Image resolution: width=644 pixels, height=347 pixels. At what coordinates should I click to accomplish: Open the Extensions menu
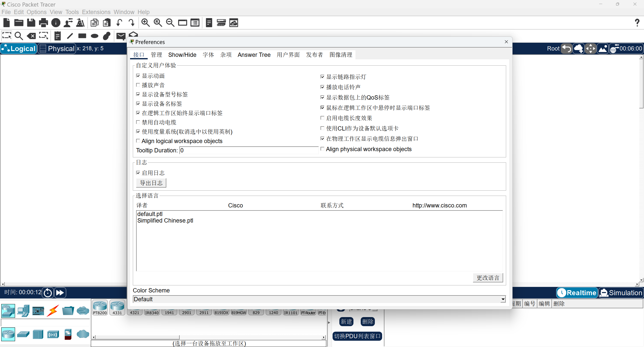tap(96, 12)
